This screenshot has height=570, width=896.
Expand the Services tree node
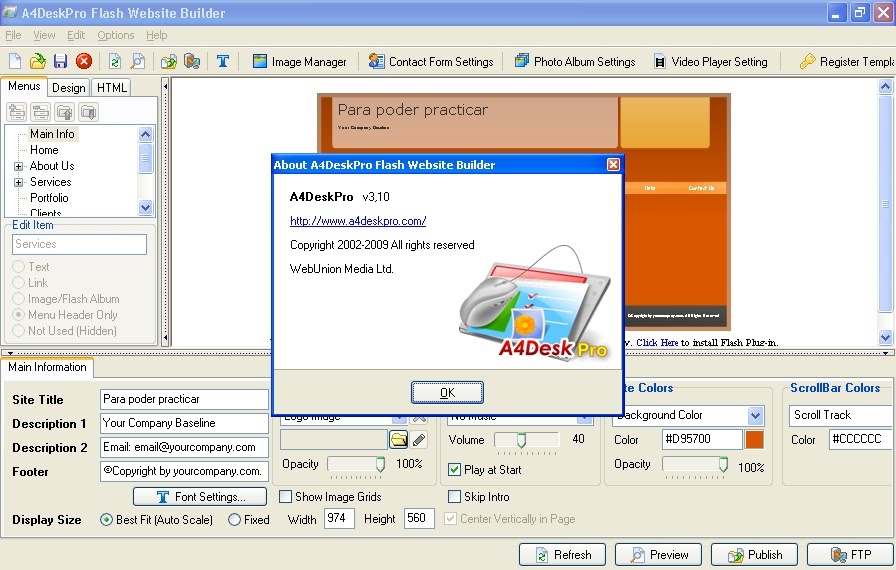pyautogui.click(x=19, y=182)
